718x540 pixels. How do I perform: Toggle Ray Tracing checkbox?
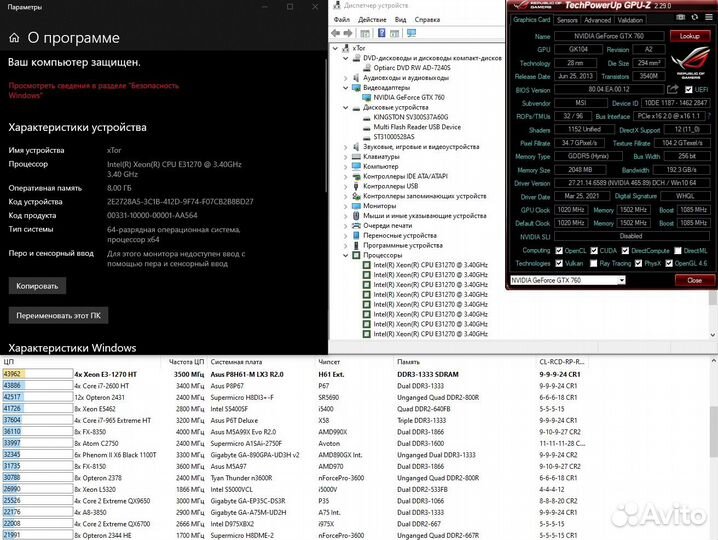click(x=593, y=263)
